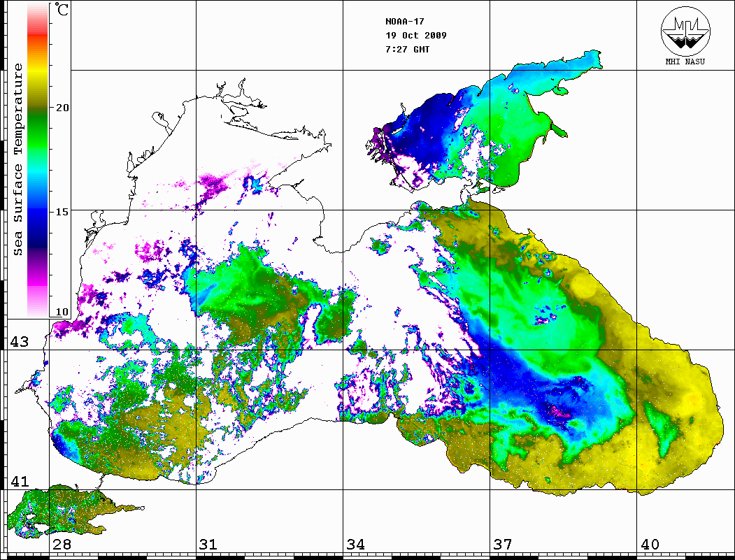Click the 20 tick label on the color scale
Viewport: 735px width, 560px height.
[x=62, y=108]
